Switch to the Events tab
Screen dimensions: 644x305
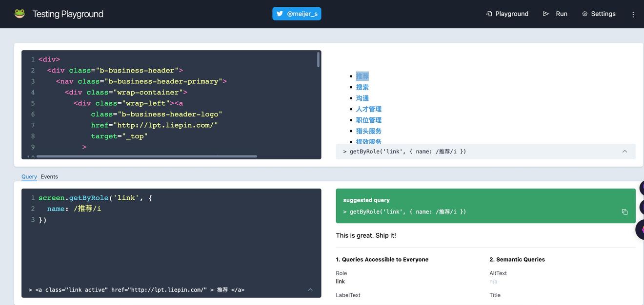pos(49,176)
